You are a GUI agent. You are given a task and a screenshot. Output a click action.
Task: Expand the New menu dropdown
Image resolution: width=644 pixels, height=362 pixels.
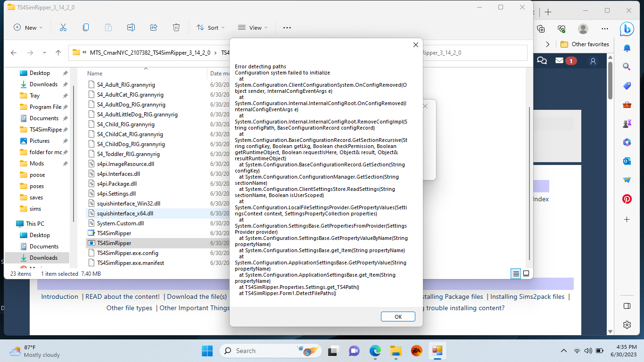[28, 27]
